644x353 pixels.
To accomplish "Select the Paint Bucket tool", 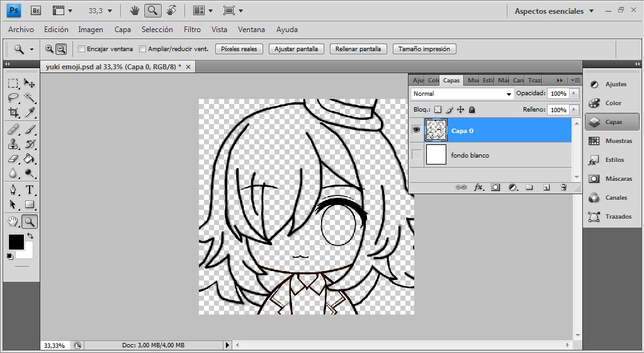I will [x=29, y=158].
